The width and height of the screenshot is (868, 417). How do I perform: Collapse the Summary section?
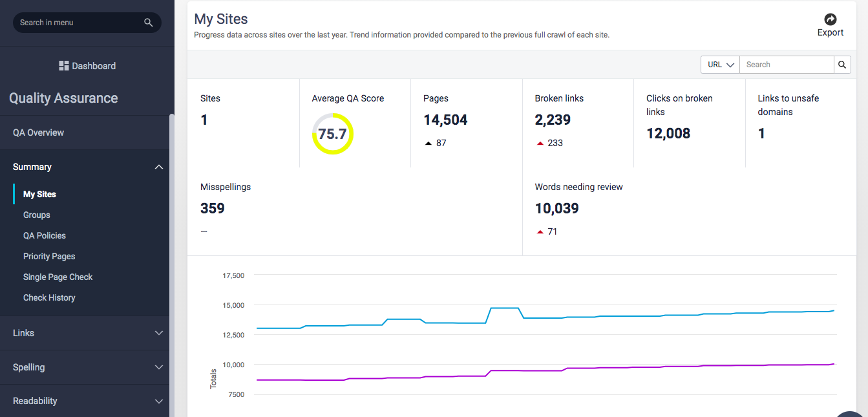click(x=159, y=167)
